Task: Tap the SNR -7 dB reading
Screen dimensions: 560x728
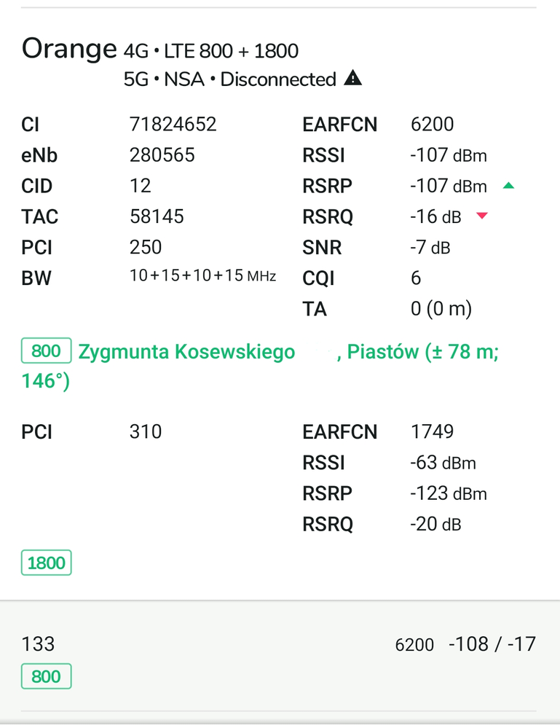Action: [430, 248]
